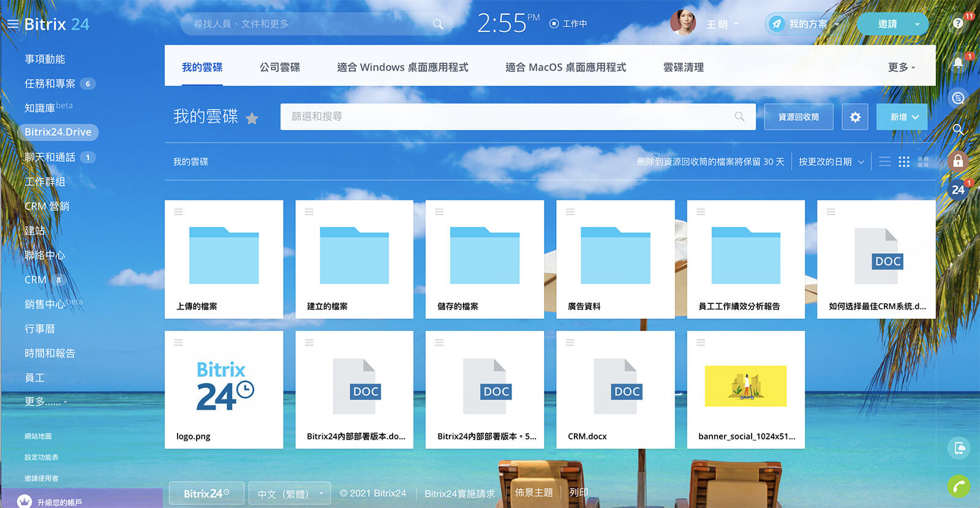Open the Bitrix24實施請求 link

459,493
